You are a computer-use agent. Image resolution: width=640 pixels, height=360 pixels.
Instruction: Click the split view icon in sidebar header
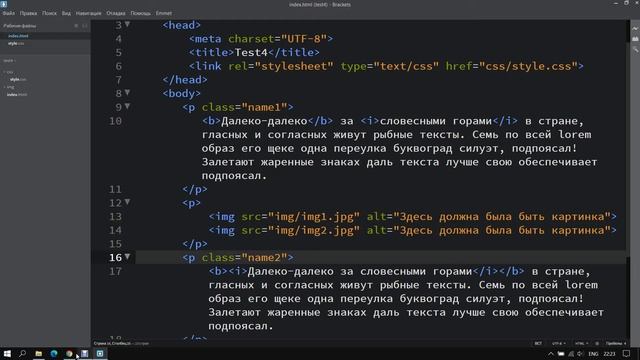(85, 26)
